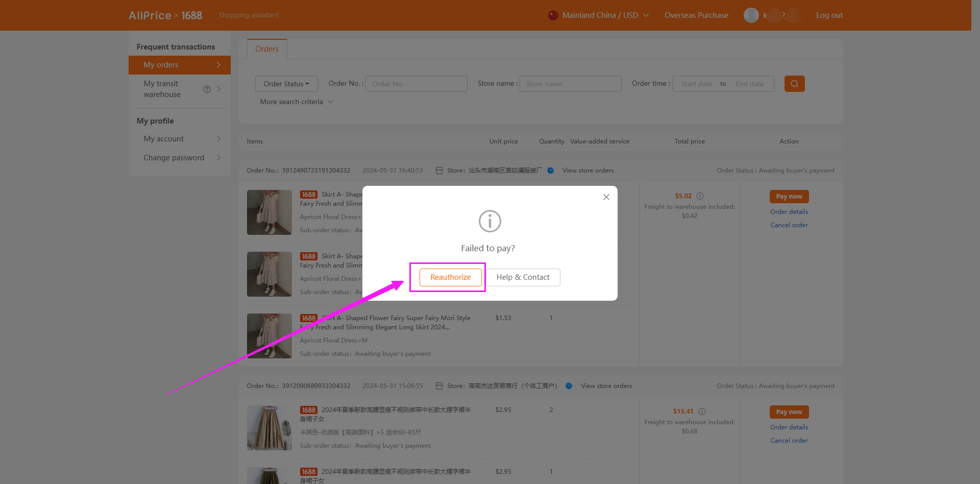
Task: Click the Store name input field
Action: pyautogui.click(x=570, y=84)
